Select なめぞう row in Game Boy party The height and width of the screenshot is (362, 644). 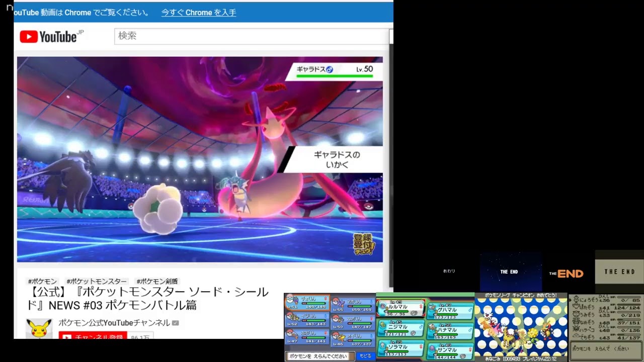pos(607,322)
